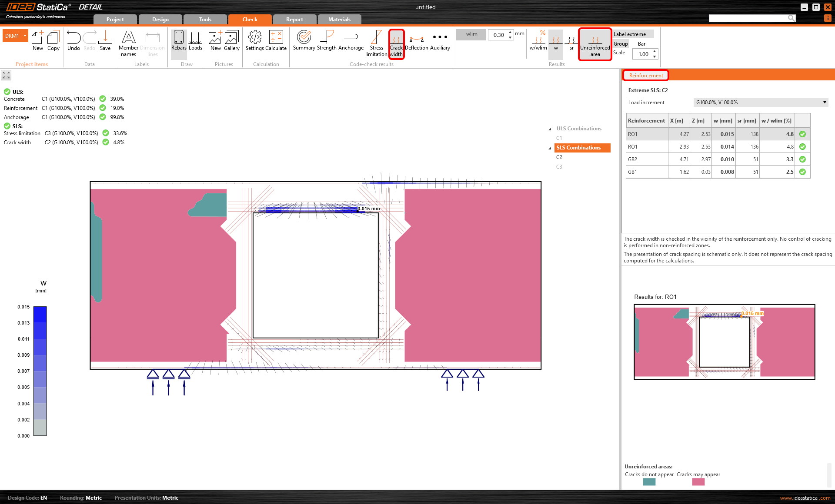This screenshot has width=835, height=504.
Task: Increase the wlim value stepper
Action: (x=510, y=32)
